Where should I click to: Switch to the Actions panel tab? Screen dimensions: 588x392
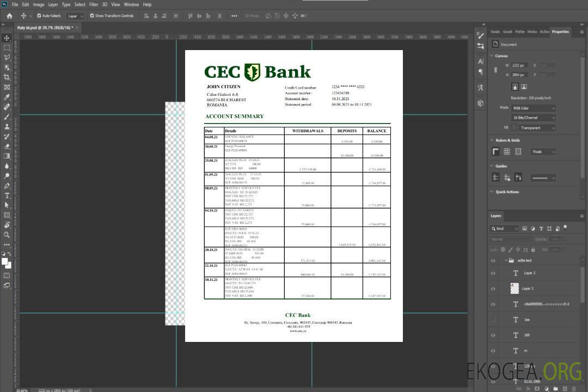point(544,32)
